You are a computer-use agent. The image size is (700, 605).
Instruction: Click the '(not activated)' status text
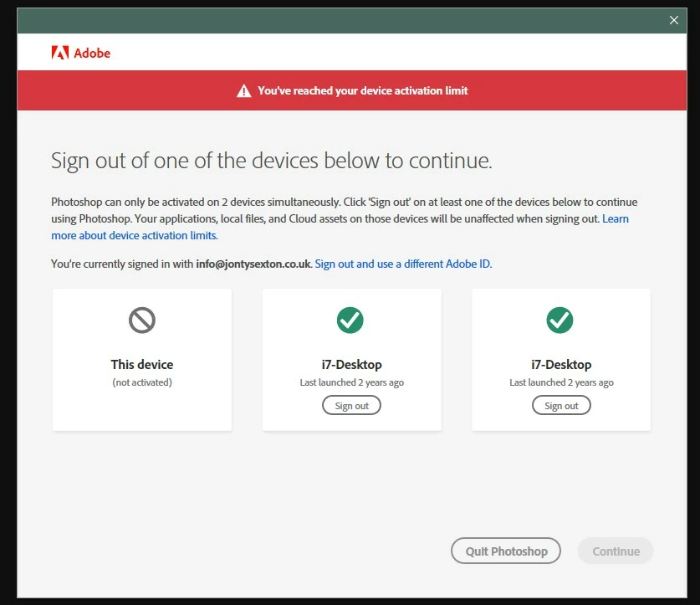(142, 382)
